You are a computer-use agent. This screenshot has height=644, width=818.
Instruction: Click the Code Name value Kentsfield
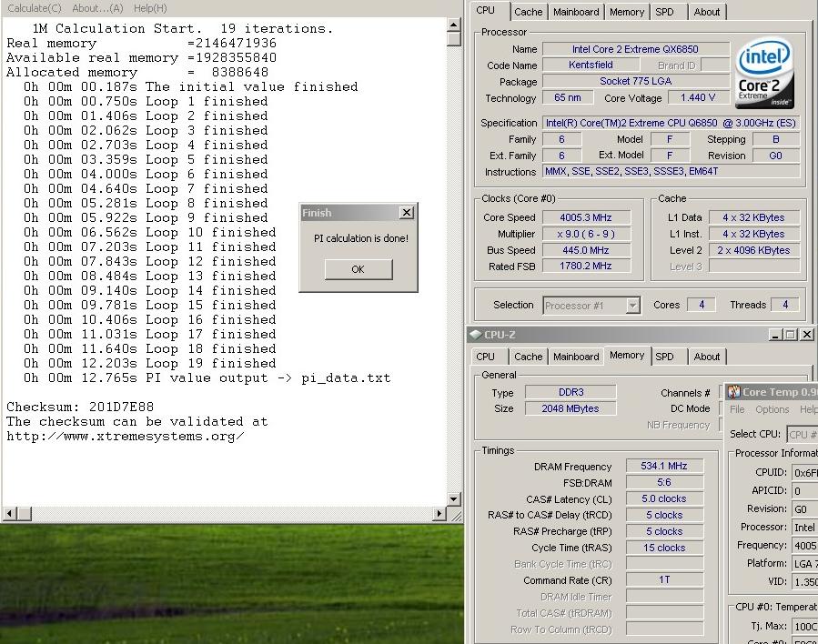pos(591,65)
